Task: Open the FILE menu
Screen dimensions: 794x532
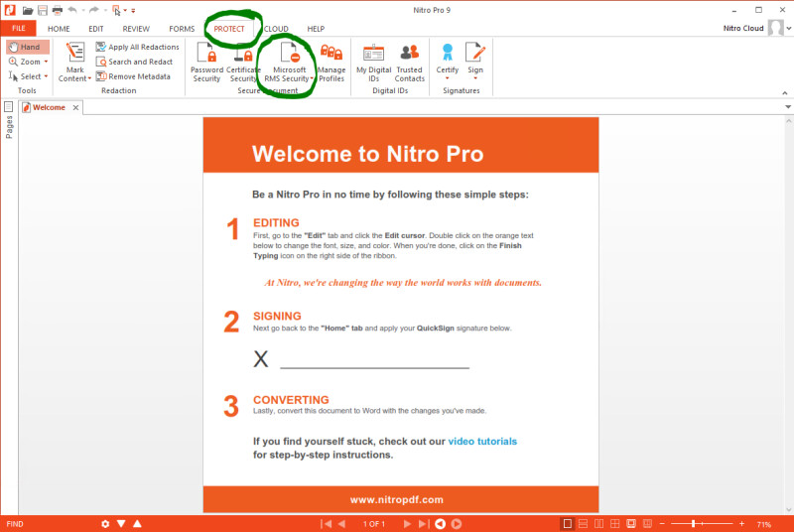Action: click(19, 29)
